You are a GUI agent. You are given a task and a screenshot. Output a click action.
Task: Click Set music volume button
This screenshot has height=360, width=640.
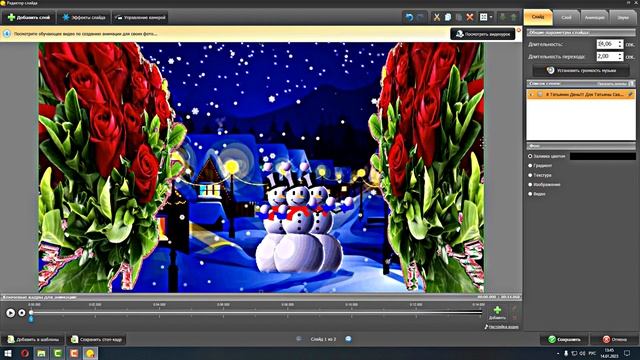coord(581,71)
